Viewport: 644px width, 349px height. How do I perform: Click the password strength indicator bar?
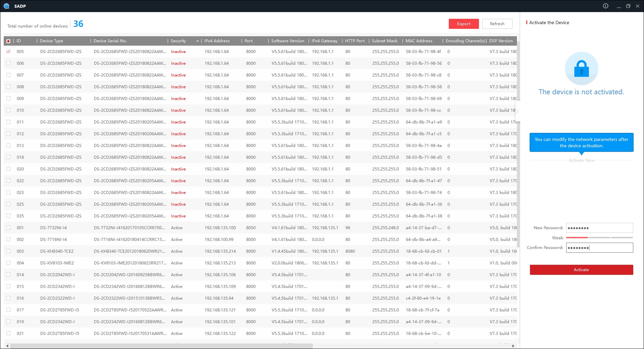[x=599, y=238]
